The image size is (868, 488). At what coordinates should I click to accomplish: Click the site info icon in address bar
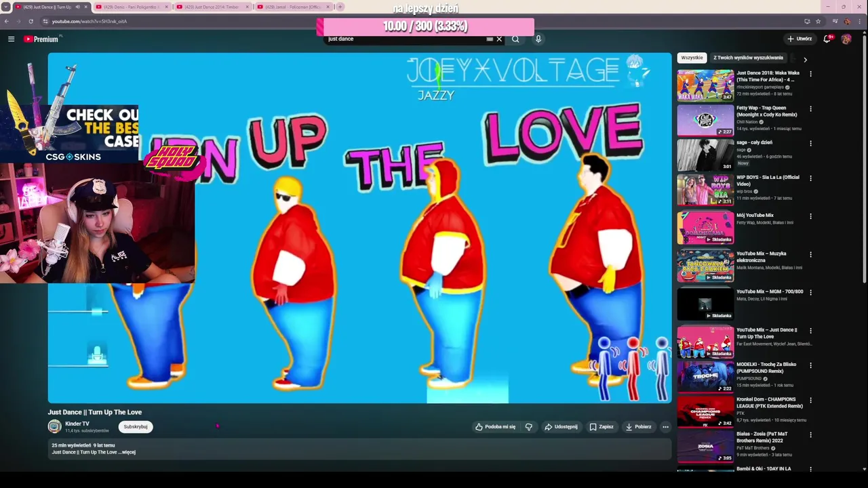pyautogui.click(x=45, y=21)
